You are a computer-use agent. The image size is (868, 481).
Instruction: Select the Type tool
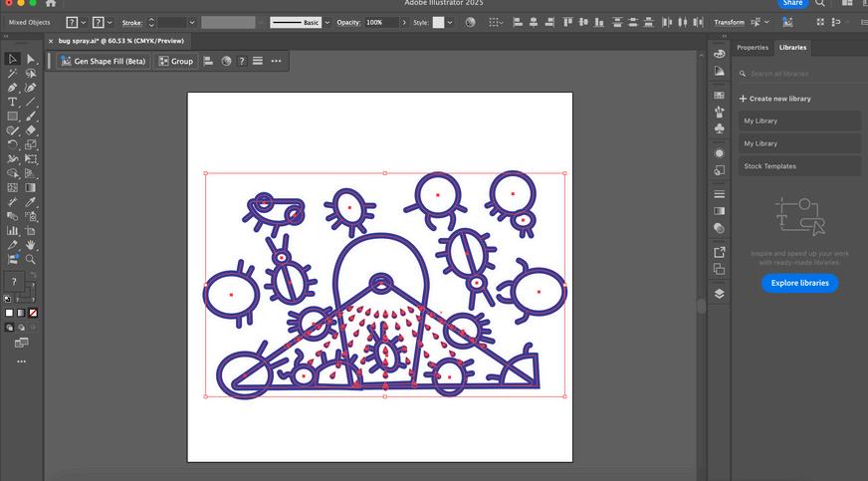12,102
